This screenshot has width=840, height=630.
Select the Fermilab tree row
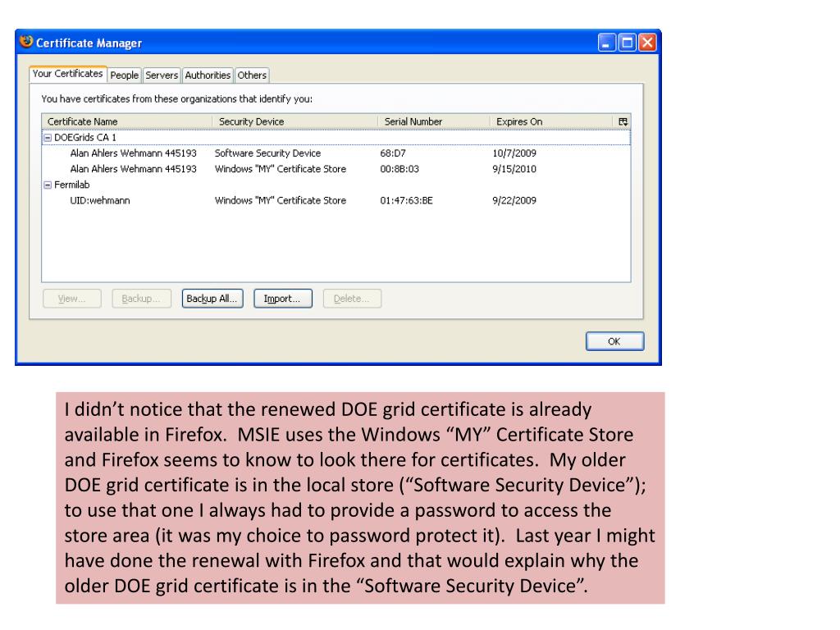pyautogui.click(x=336, y=185)
